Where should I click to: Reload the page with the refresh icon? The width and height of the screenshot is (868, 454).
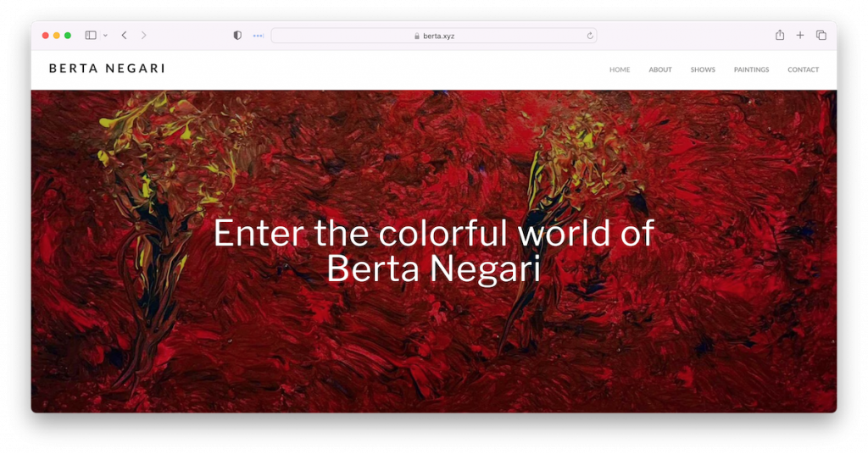590,36
